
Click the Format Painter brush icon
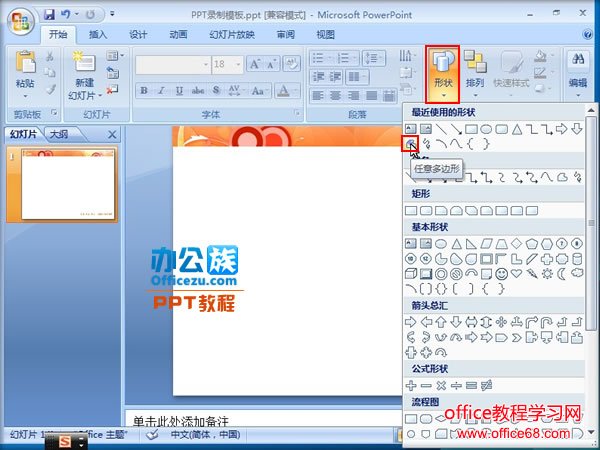(x=50, y=90)
